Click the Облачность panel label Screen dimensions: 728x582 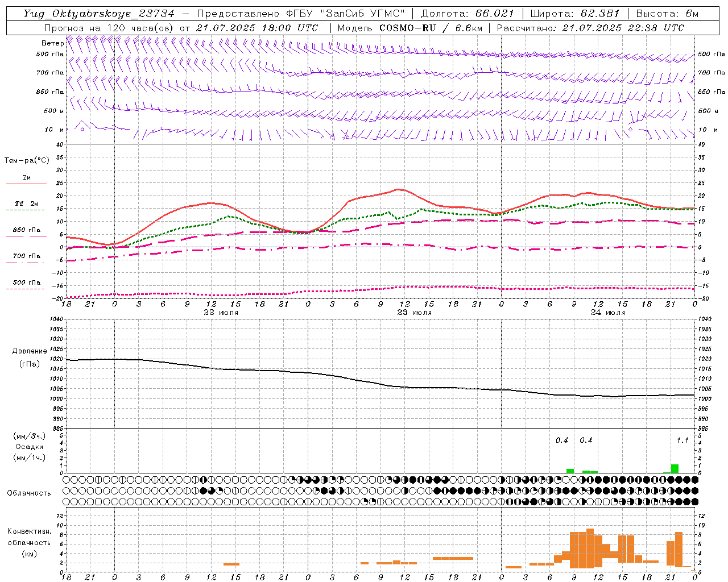pos(29,493)
